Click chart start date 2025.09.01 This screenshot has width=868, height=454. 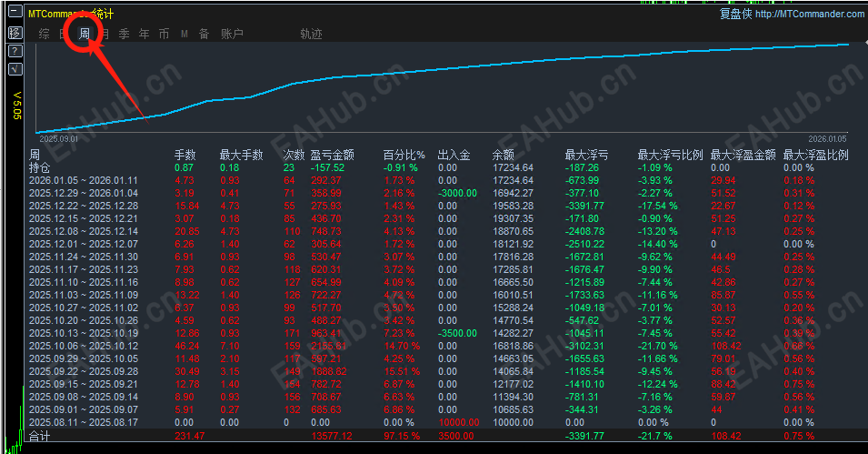coord(59,139)
